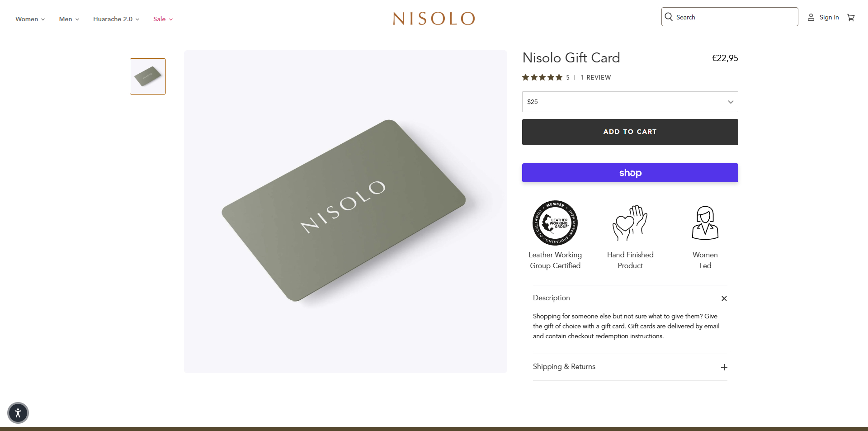
Task: Open the $25 denomination dropdown
Action: (x=630, y=102)
